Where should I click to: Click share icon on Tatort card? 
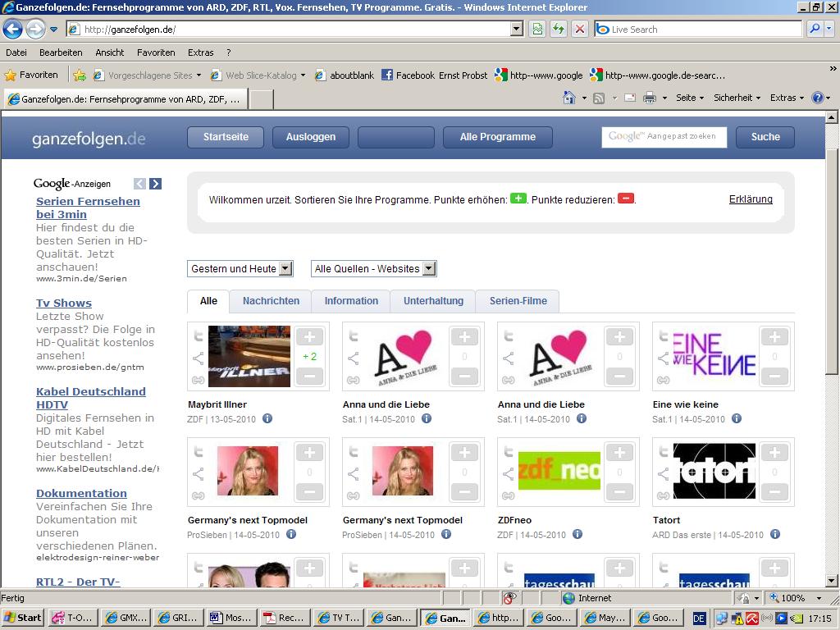click(x=663, y=474)
